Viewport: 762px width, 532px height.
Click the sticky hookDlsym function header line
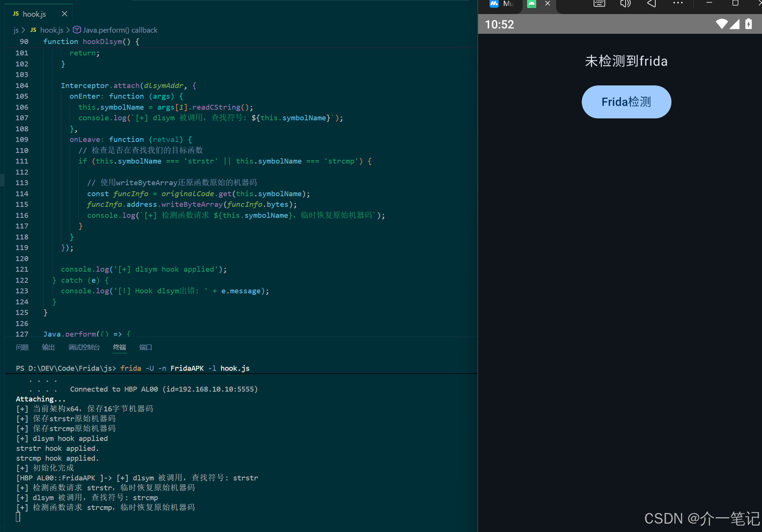[91, 41]
